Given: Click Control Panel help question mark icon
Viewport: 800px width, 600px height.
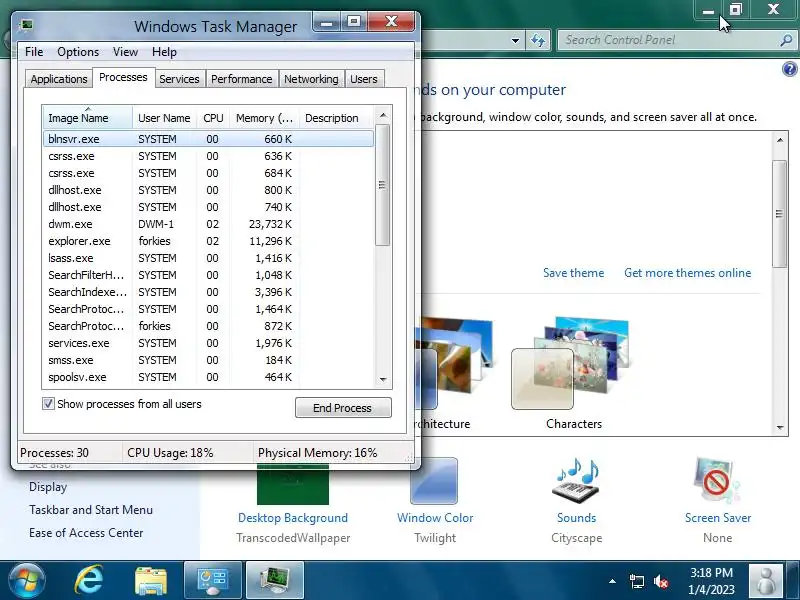Looking at the screenshot, I should click(789, 69).
